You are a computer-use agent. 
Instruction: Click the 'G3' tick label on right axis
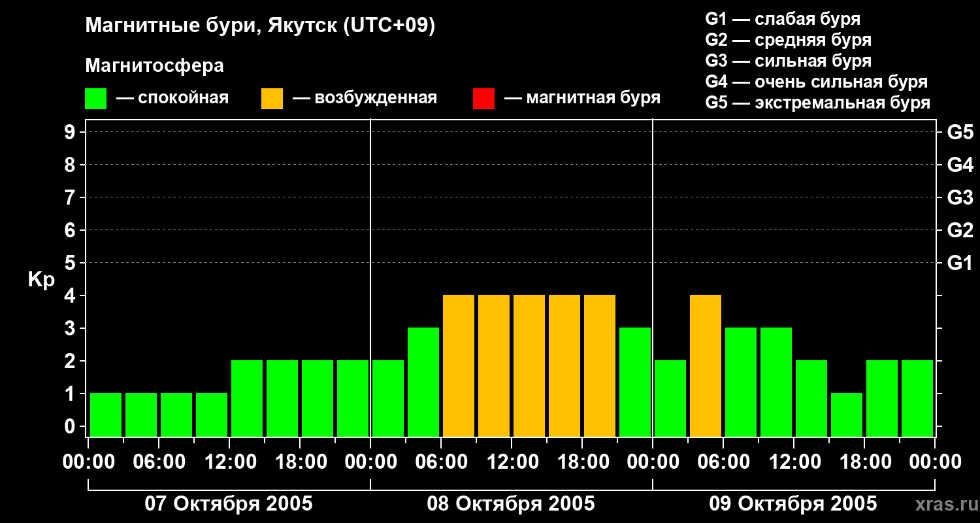click(x=960, y=197)
